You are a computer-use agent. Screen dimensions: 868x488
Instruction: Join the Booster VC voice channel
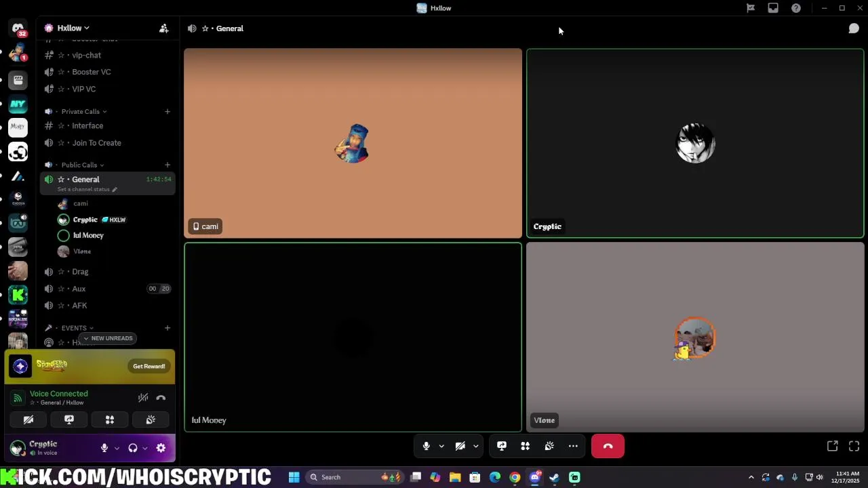pyautogui.click(x=107, y=72)
